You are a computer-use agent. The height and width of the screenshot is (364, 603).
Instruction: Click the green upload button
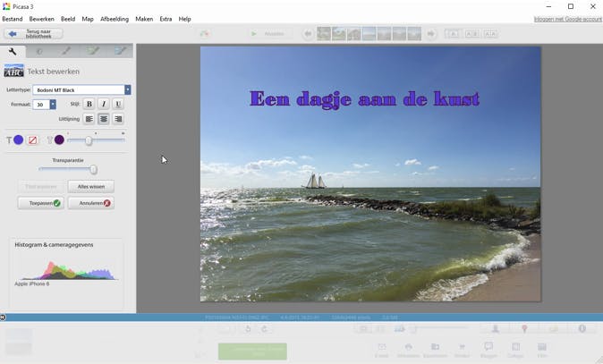click(x=252, y=351)
